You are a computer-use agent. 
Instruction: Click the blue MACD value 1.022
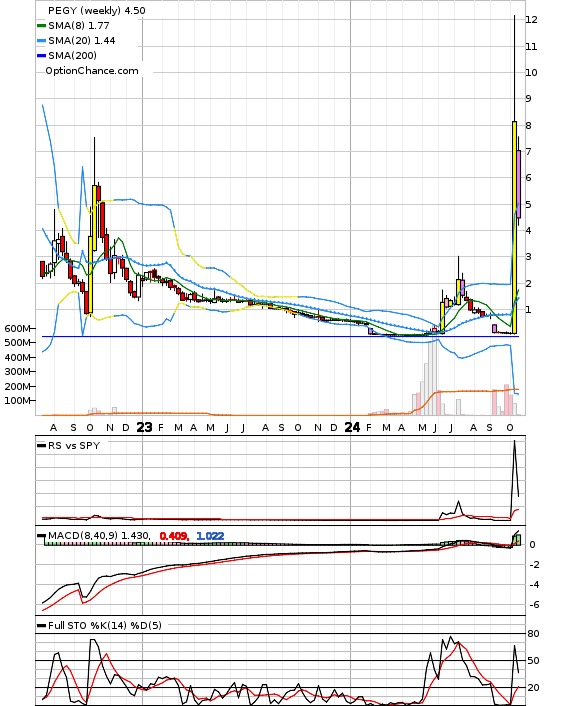[x=210, y=536]
